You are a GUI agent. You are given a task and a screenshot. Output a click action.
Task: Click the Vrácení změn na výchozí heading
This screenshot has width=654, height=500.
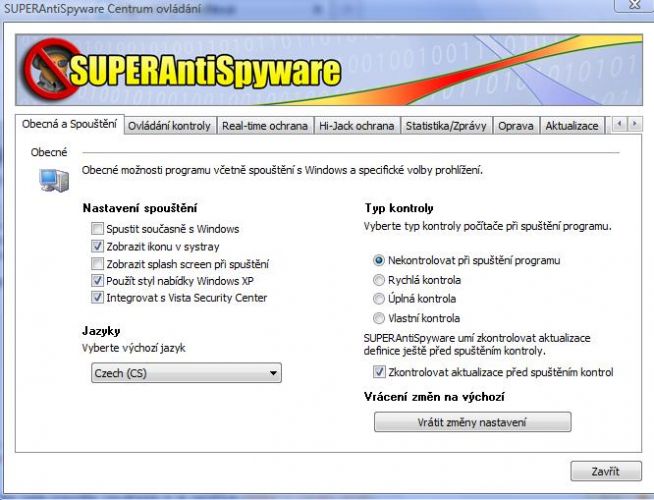click(x=434, y=397)
